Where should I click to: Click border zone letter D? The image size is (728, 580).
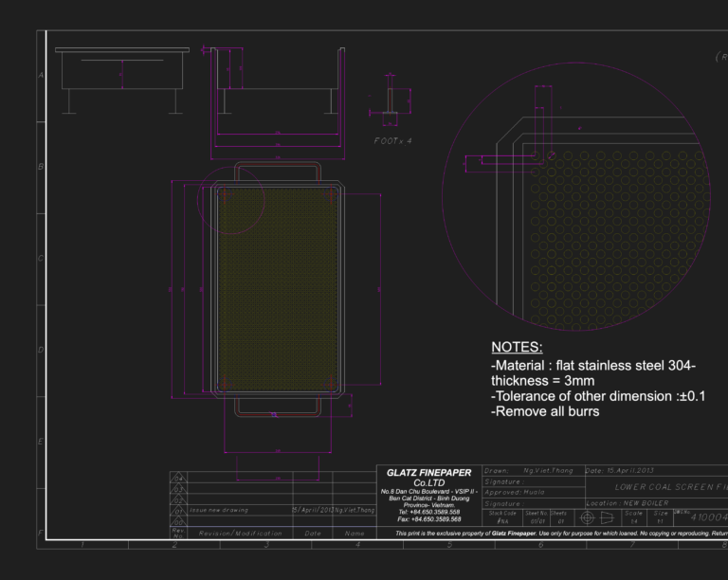pos(41,350)
